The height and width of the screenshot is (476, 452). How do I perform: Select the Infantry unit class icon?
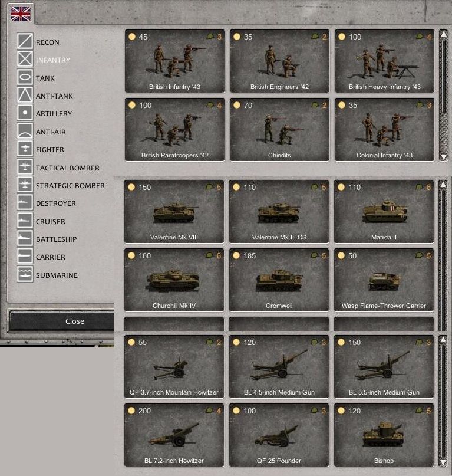25,59
